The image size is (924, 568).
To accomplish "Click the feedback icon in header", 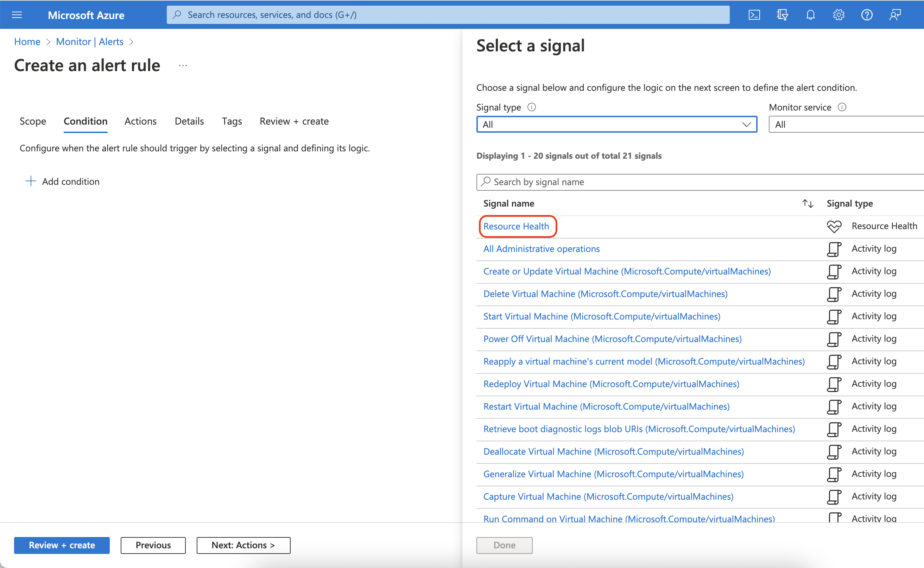I will click(x=895, y=15).
